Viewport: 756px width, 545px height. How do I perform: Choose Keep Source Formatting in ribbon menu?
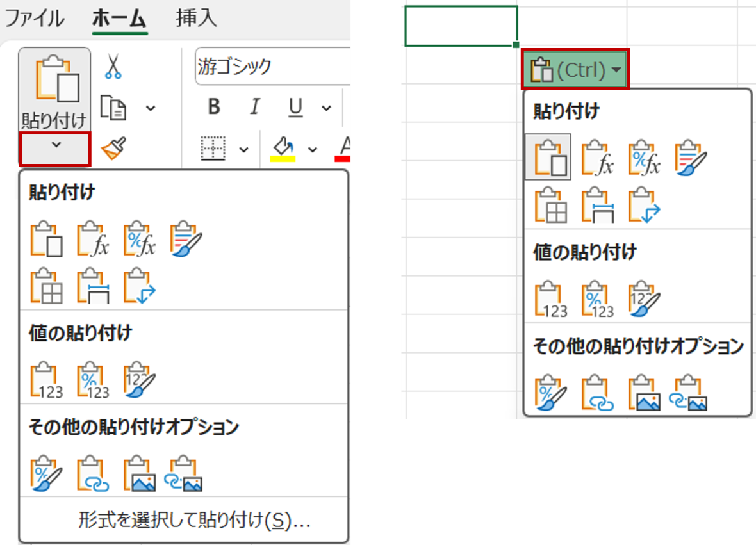(x=186, y=239)
